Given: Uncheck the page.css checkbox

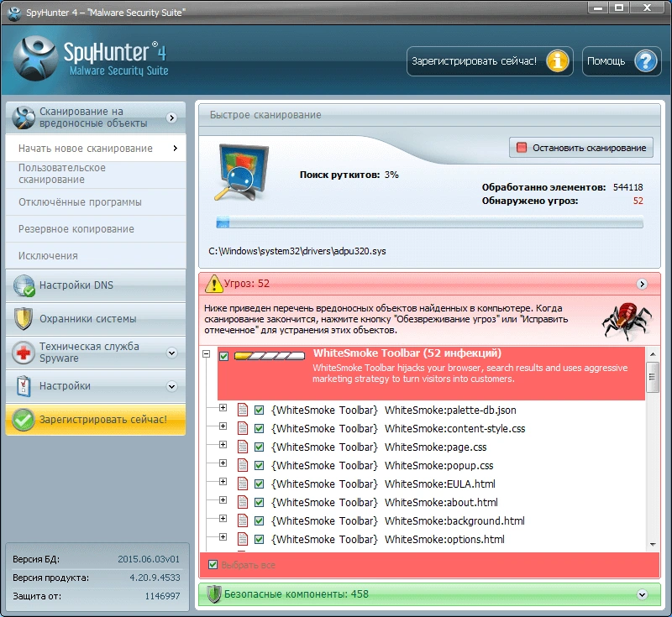Looking at the screenshot, I should [x=259, y=447].
